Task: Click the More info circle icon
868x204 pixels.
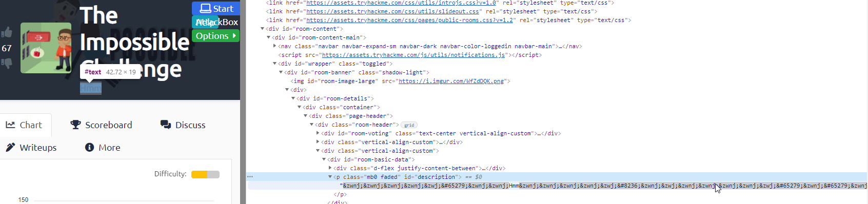Action: (89, 147)
